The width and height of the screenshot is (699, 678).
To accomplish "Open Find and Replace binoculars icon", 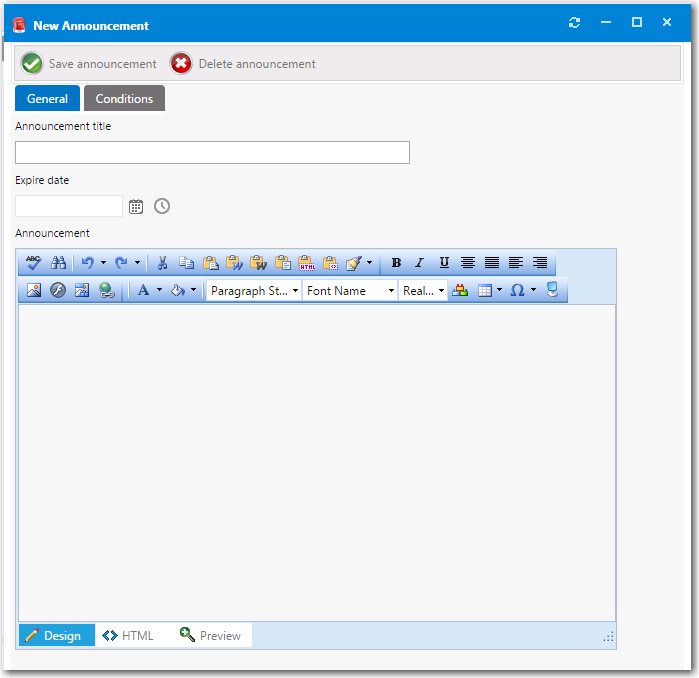I will pos(58,263).
